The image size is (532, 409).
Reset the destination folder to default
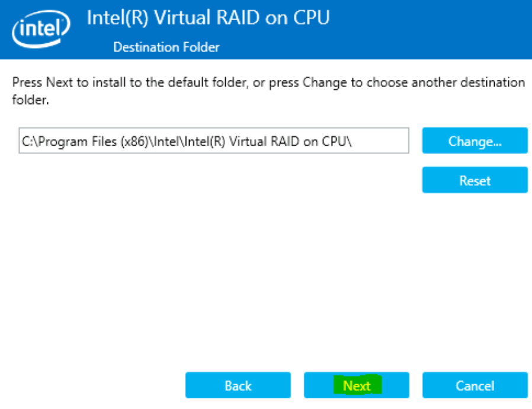point(475,180)
